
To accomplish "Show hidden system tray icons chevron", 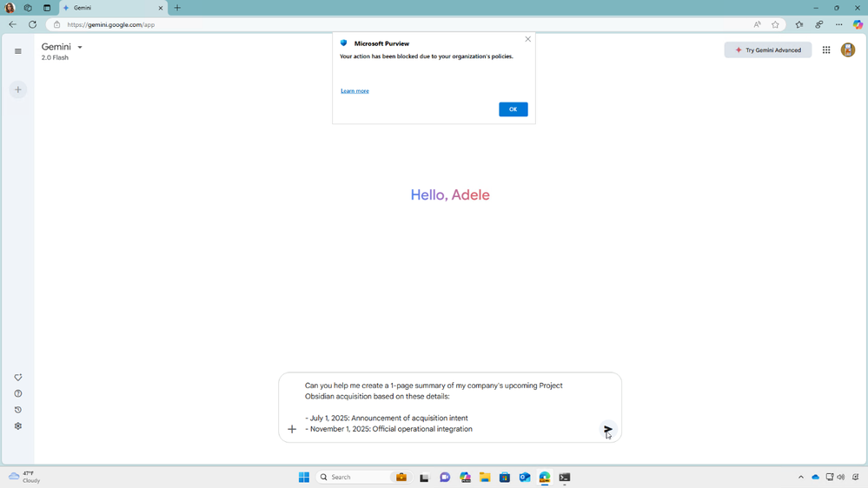I will (800, 477).
